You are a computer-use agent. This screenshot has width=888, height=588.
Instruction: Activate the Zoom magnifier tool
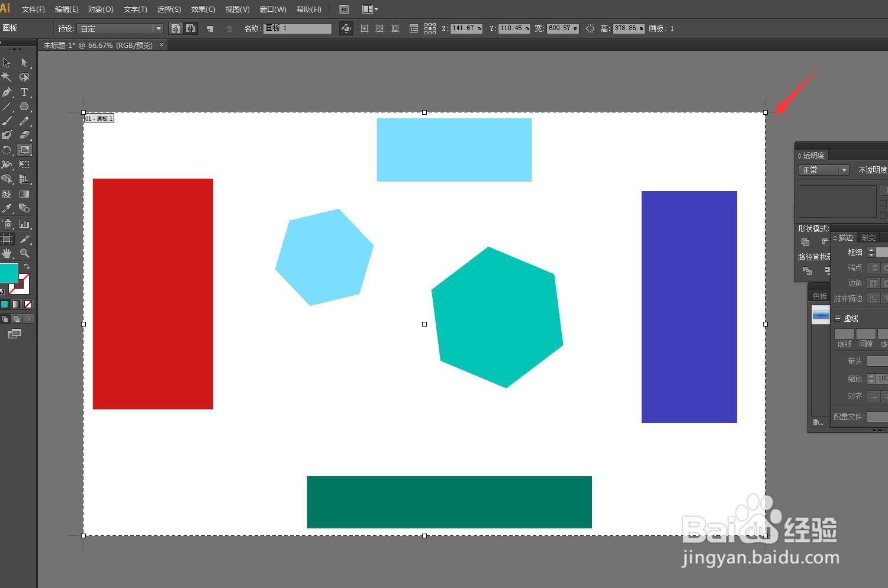coord(24,253)
